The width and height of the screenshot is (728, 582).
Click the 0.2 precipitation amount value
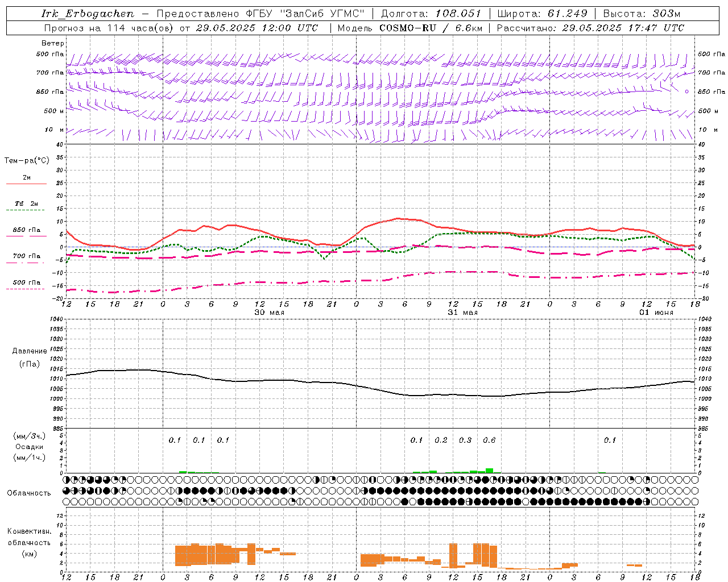tap(441, 440)
